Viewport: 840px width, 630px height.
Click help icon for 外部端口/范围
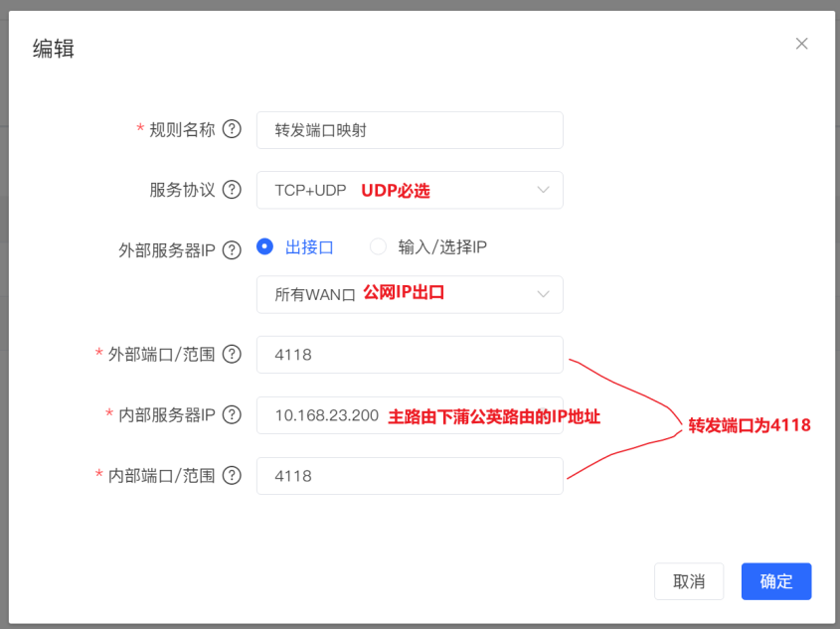232,354
